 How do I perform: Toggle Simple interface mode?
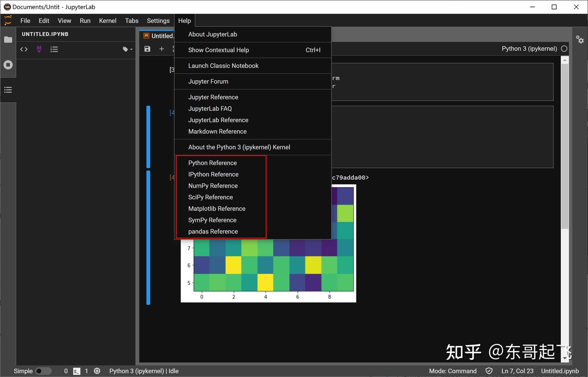(44, 371)
